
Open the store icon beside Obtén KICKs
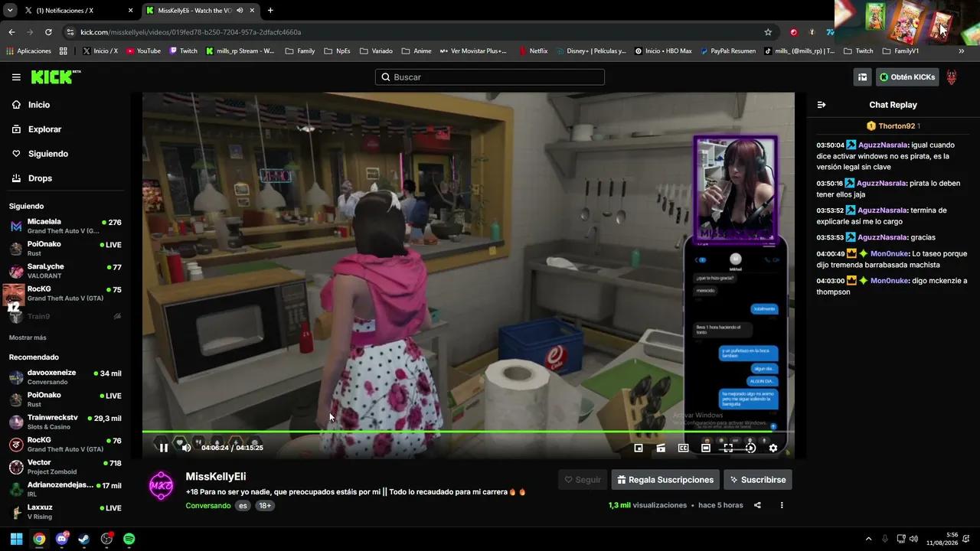click(x=862, y=77)
